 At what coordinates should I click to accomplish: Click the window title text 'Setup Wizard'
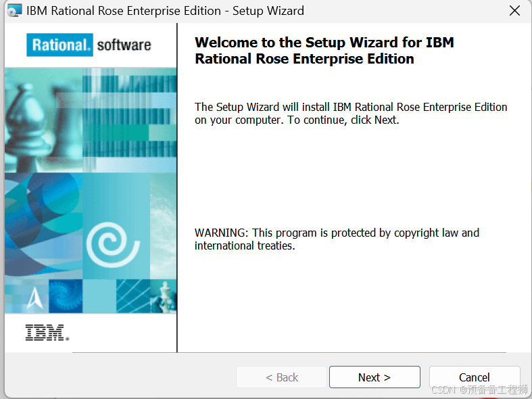pos(268,11)
